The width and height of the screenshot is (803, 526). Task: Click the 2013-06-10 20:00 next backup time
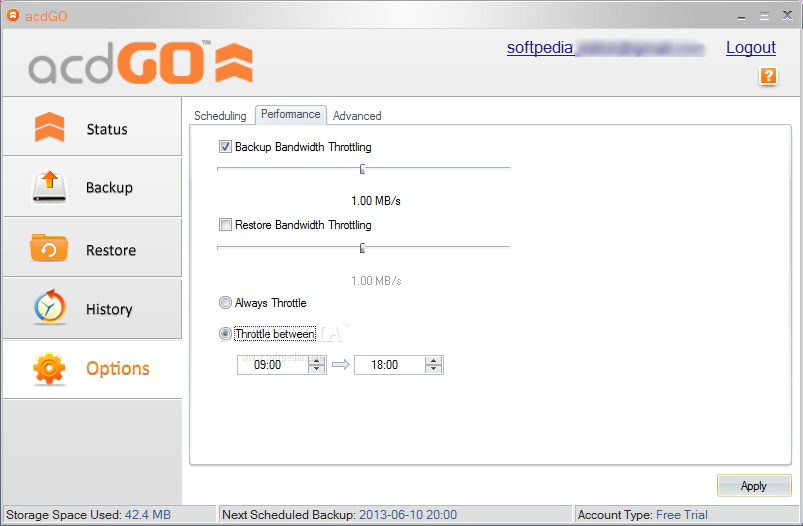pyautogui.click(x=408, y=515)
